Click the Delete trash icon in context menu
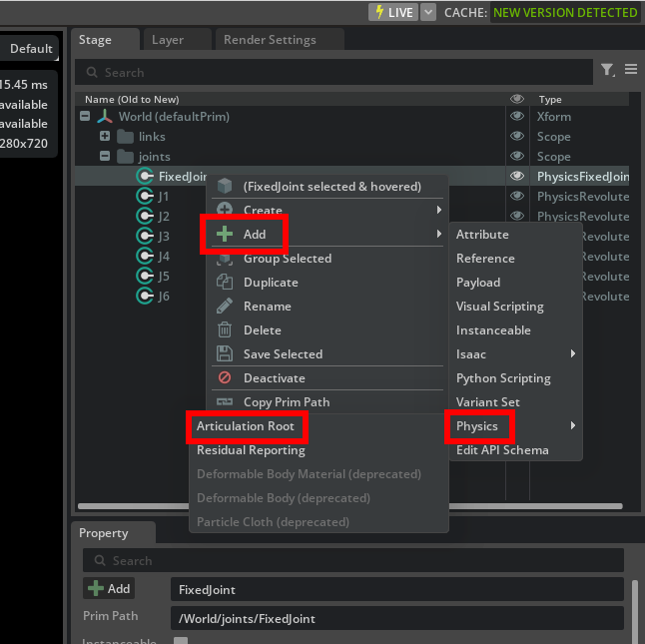This screenshot has height=644, width=645. coord(225,330)
